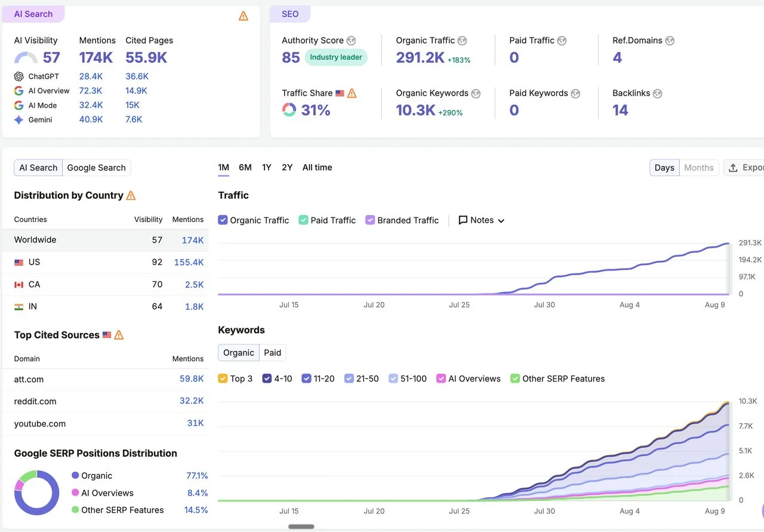Toggle the 4-10 keywords checkbox
This screenshot has height=532, width=764.
click(267, 379)
